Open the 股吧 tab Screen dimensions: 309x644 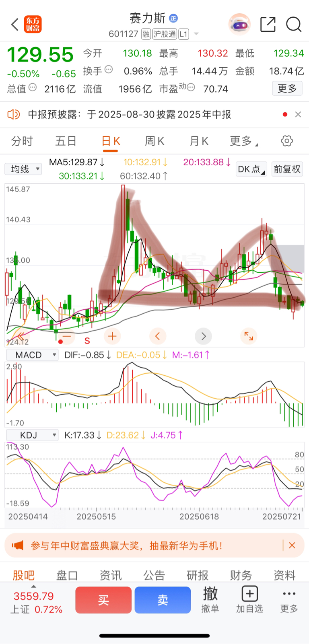23,575
